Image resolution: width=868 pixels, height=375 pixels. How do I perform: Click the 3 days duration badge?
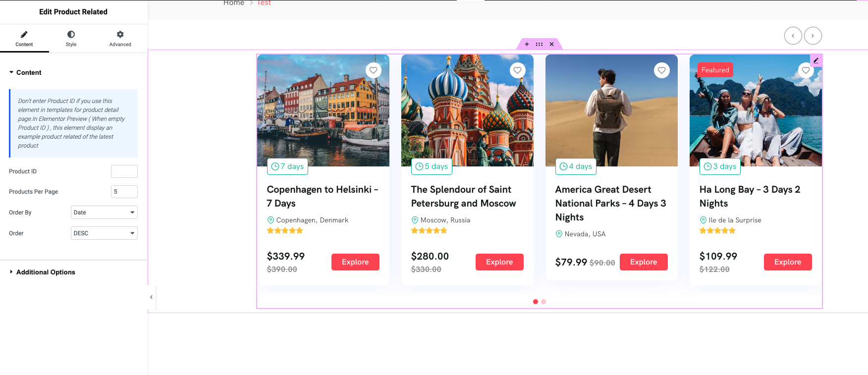click(x=720, y=166)
